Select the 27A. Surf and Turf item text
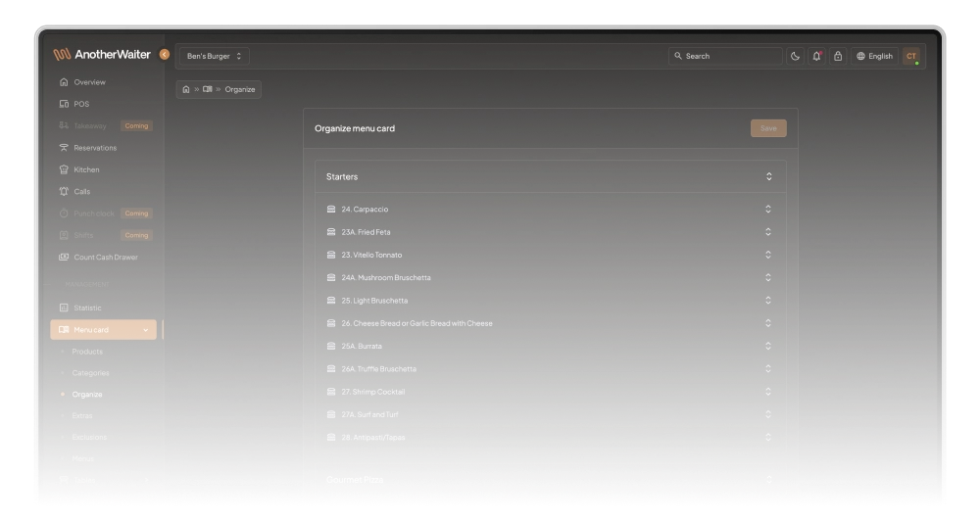The height and width of the screenshot is (522, 980). click(370, 414)
